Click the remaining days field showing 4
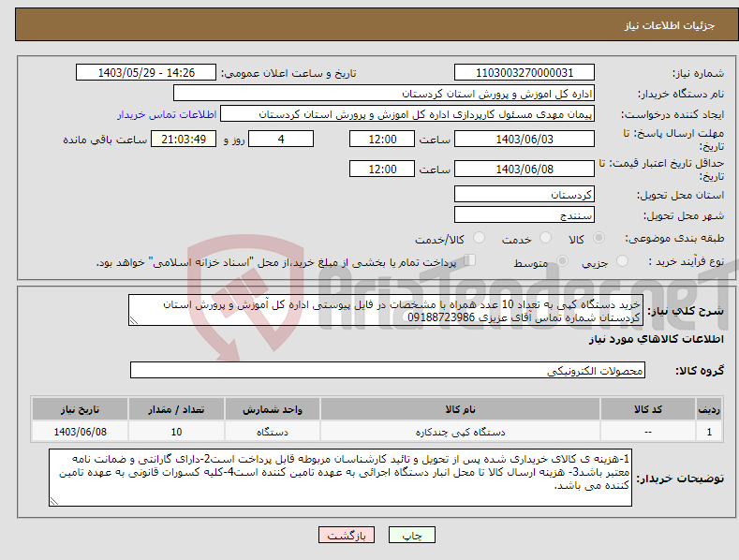The height and width of the screenshot is (560, 739). (x=281, y=139)
